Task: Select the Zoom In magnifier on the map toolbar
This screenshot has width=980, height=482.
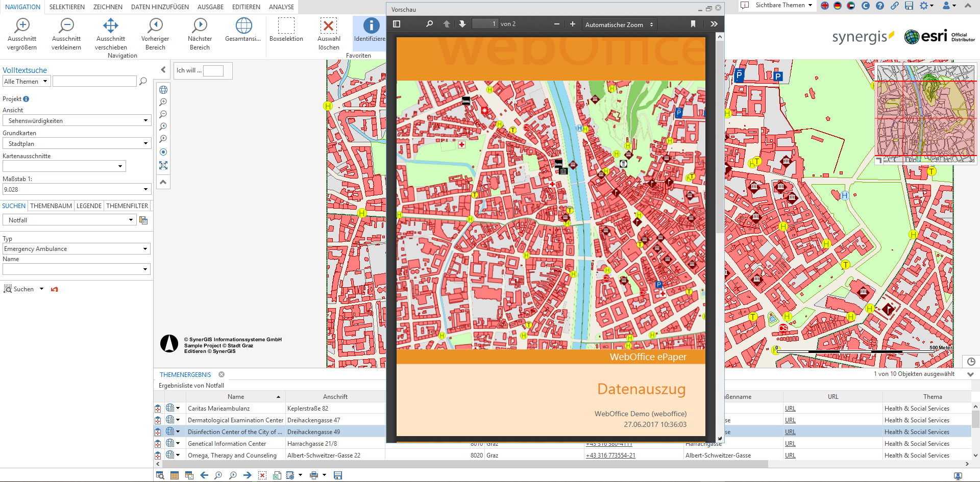Action: click(163, 102)
